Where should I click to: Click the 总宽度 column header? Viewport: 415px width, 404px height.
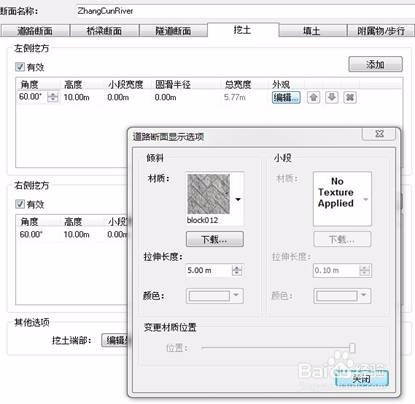tap(238, 85)
